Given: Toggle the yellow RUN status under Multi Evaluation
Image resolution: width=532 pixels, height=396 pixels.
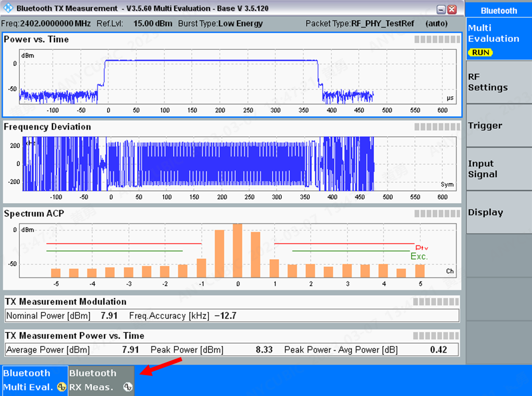Looking at the screenshot, I should coord(480,52).
